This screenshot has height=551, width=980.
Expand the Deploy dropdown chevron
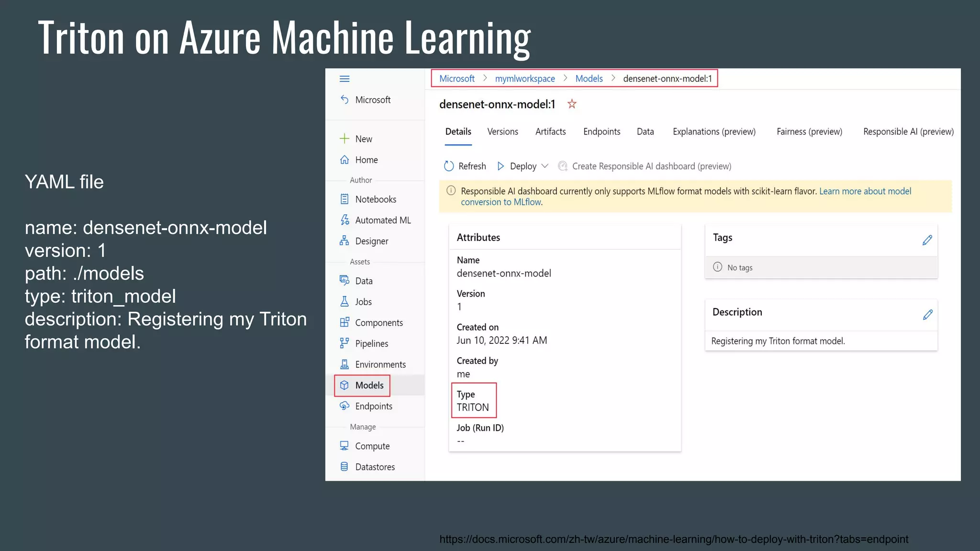click(x=545, y=166)
